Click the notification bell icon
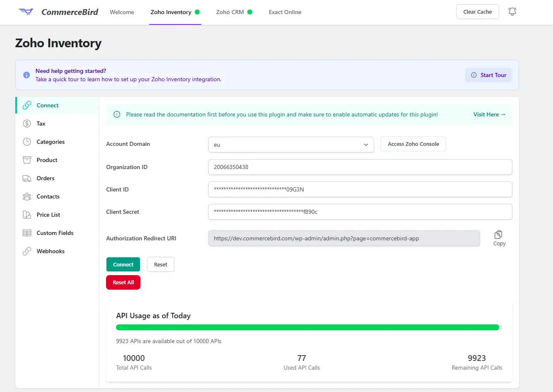The width and height of the screenshot is (553, 392). click(x=512, y=12)
